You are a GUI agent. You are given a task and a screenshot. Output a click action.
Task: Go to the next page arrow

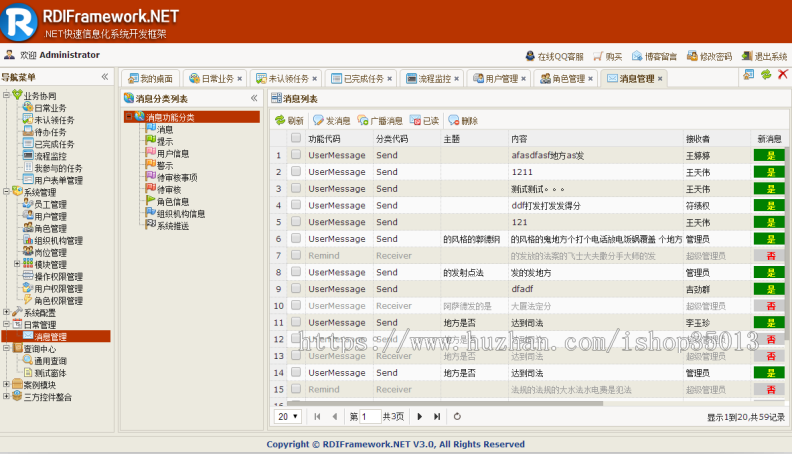419,417
